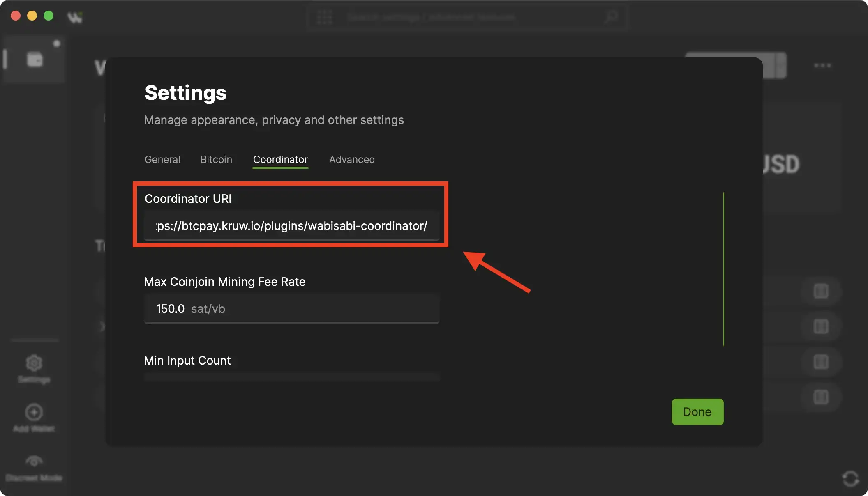Click the grid dots icon beside search

pyautogui.click(x=325, y=17)
